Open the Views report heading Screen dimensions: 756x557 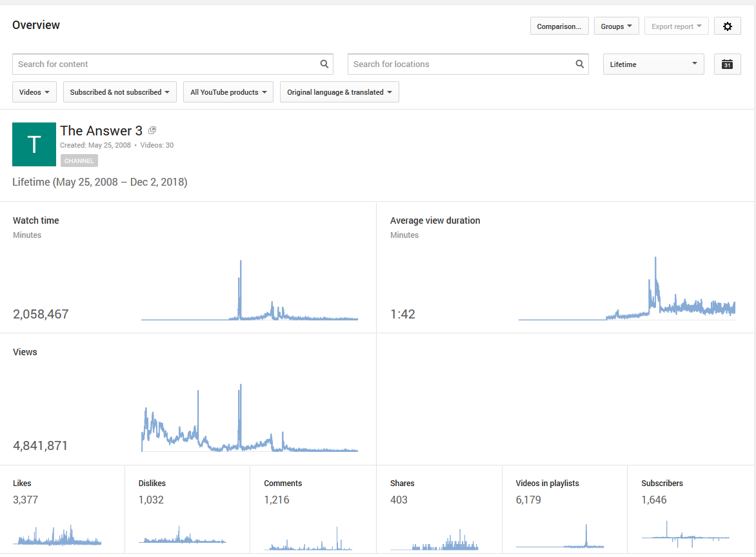(25, 352)
